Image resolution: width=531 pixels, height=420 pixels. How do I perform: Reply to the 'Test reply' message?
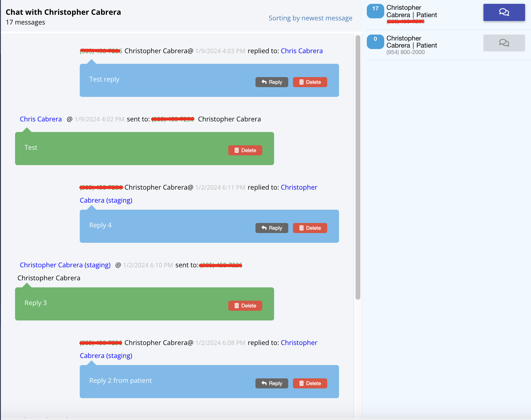click(x=271, y=82)
